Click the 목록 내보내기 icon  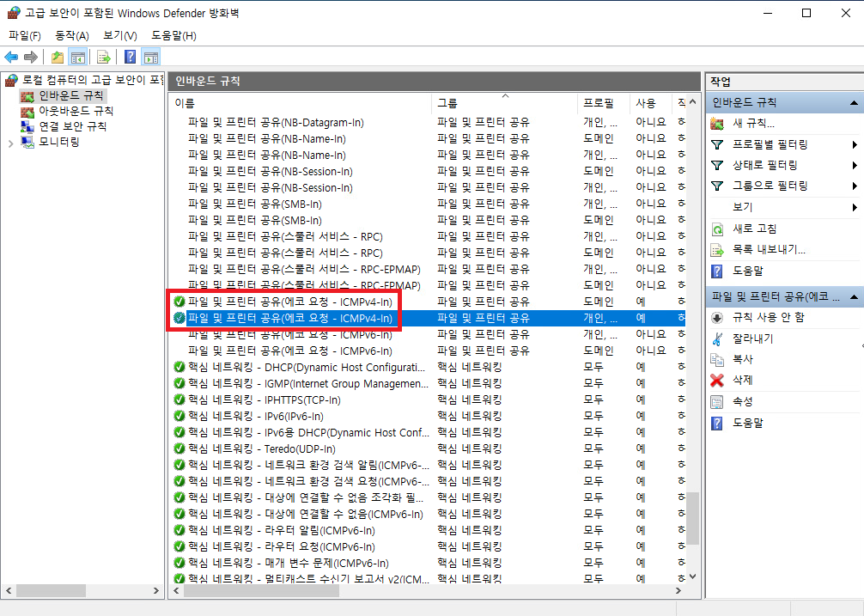(717, 250)
